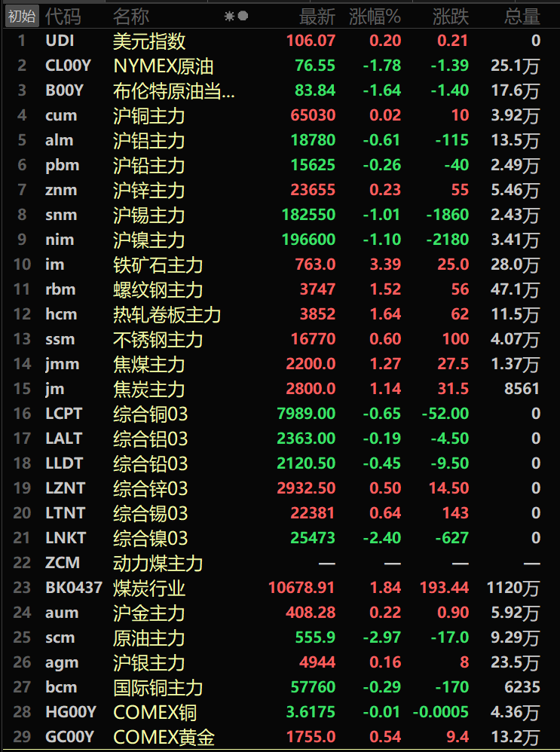Select the 综合铅03 row name
The height and width of the screenshot is (752, 560).
point(150,463)
